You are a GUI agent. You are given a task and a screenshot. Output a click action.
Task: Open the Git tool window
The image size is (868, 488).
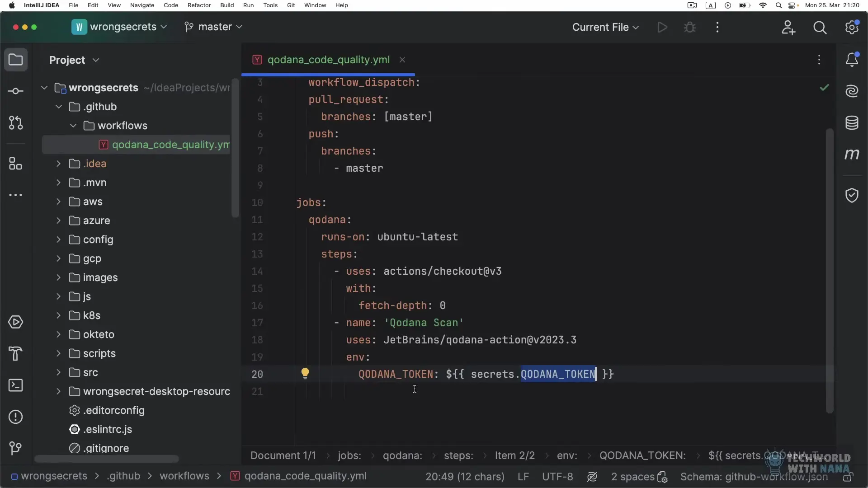tap(16, 448)
